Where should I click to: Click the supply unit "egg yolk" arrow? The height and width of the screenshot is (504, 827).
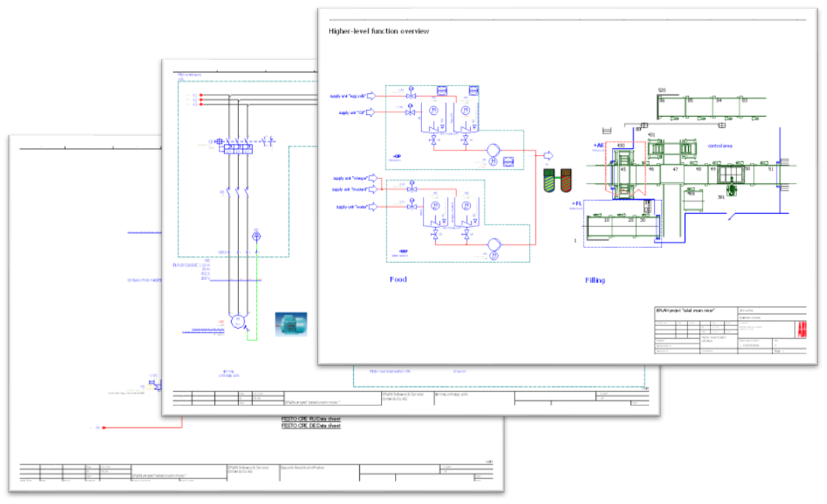pos(370,95)
